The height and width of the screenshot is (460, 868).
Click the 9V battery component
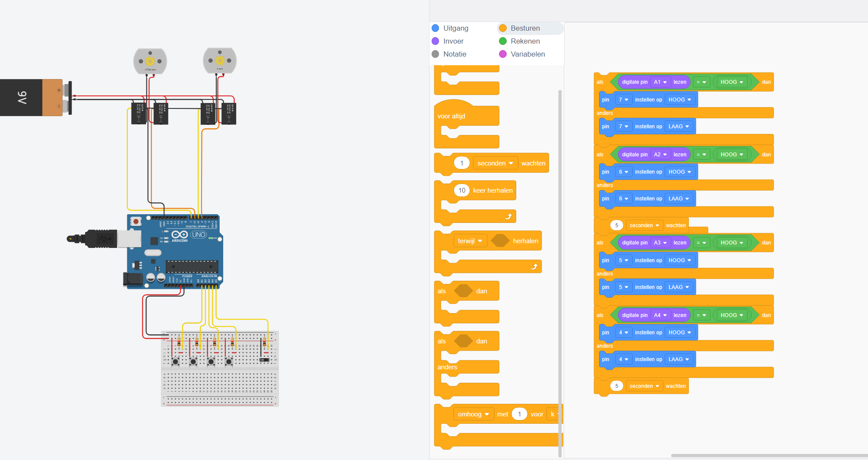click(35, 98)
